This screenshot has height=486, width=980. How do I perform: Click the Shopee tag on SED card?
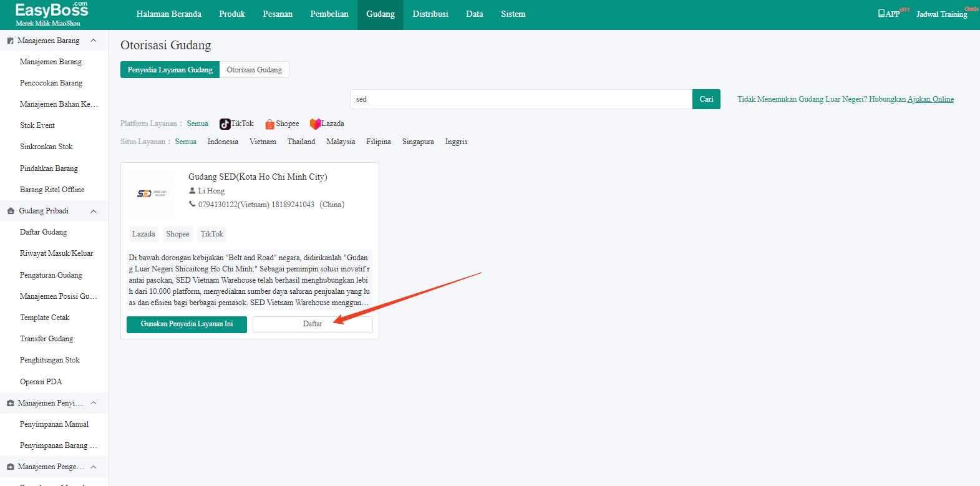coord(178,234)
